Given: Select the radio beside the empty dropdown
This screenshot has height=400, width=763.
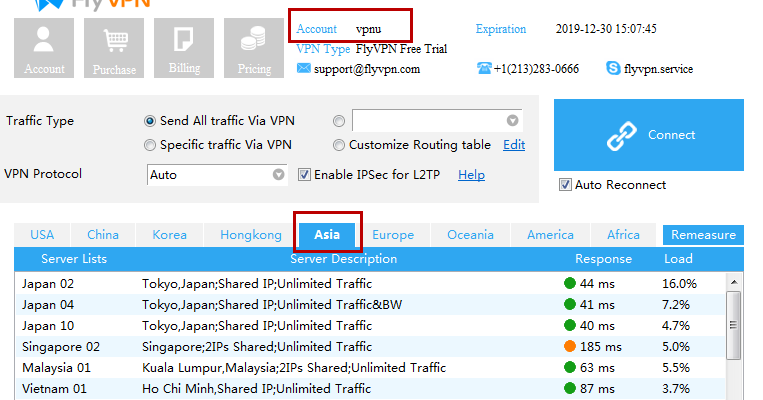Looking at the screenshot, I should [x=339, y=121].
